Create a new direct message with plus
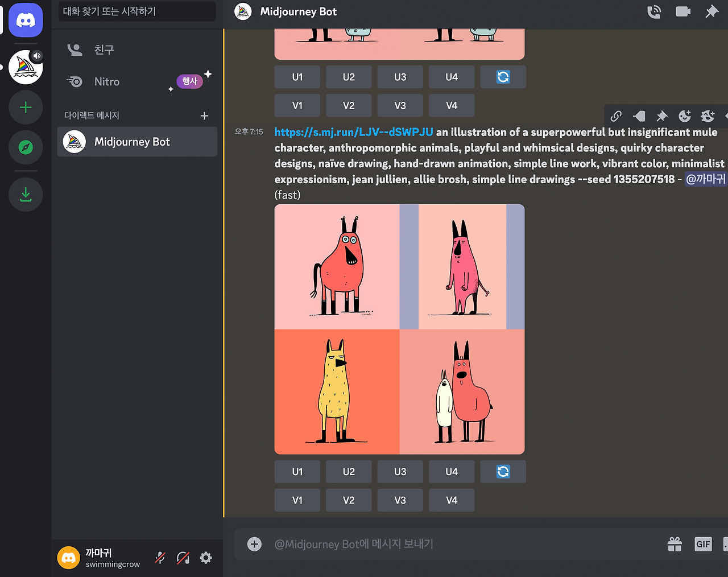The height and width of the screenshot is (577, 728). (x=205, y=116)
